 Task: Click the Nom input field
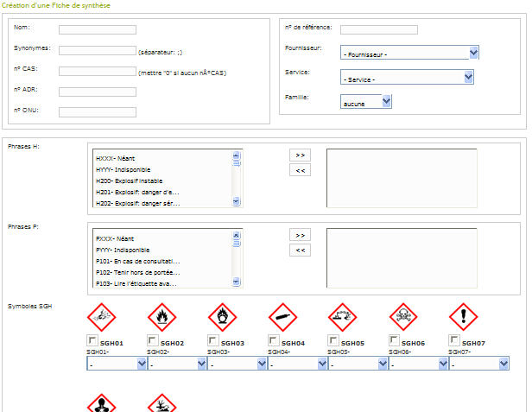click(98, 30)
